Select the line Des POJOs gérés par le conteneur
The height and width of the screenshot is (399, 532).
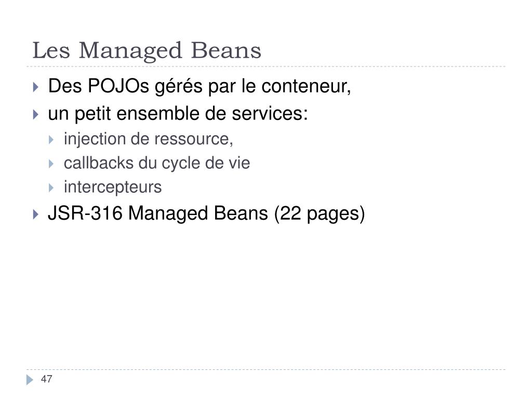click(x=199, y=86)
